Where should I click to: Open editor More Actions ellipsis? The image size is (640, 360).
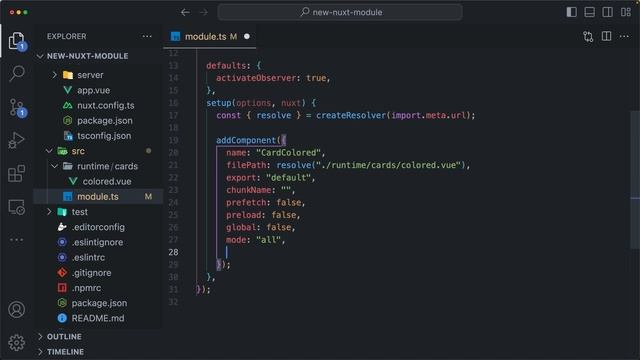tap(624, 36)
